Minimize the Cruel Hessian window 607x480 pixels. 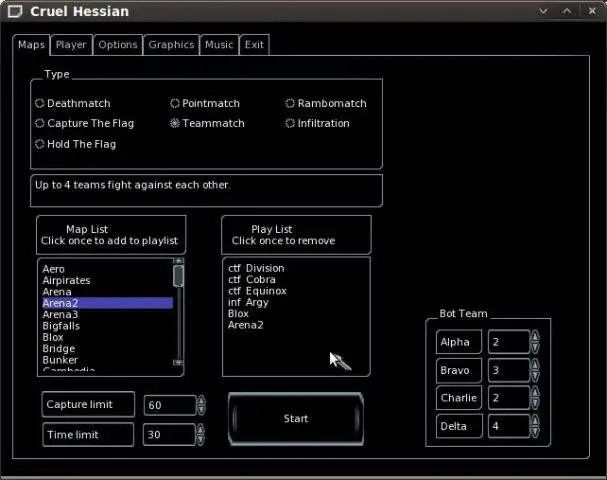pos(543,11)
